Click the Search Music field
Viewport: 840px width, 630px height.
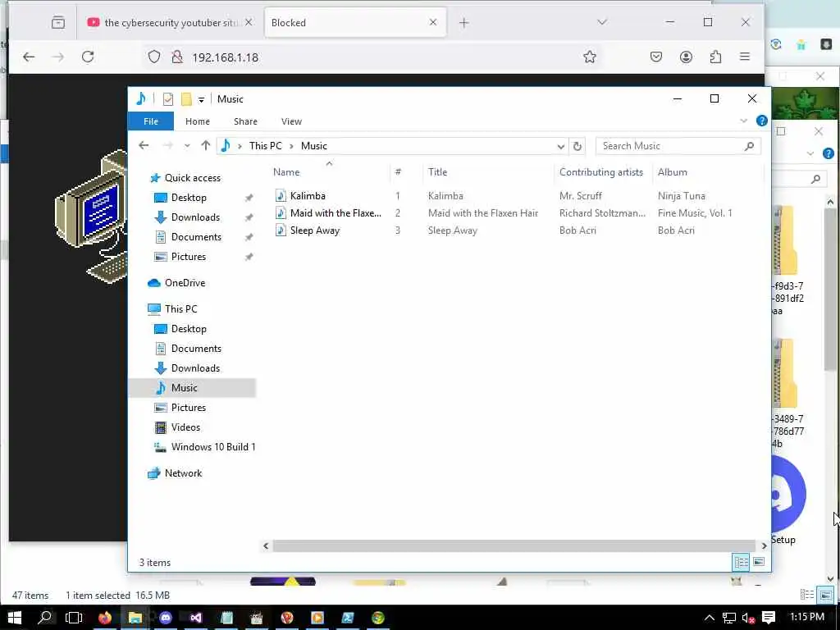678,146
